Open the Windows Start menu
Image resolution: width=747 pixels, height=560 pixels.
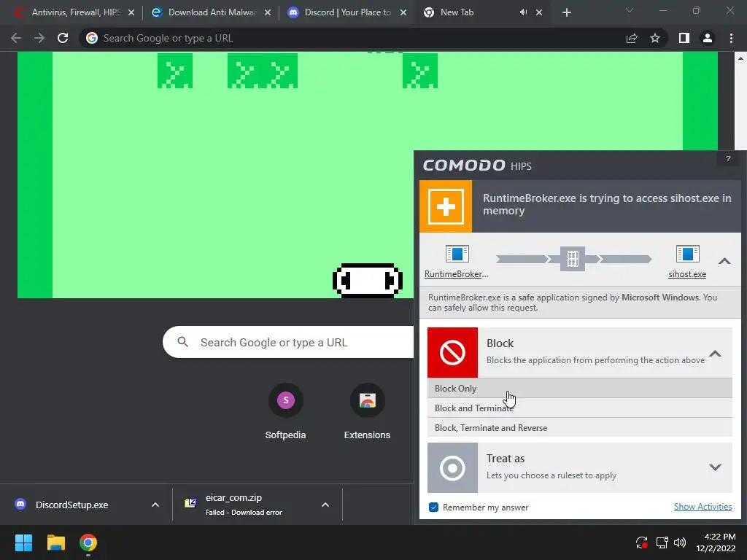point(23,542)
